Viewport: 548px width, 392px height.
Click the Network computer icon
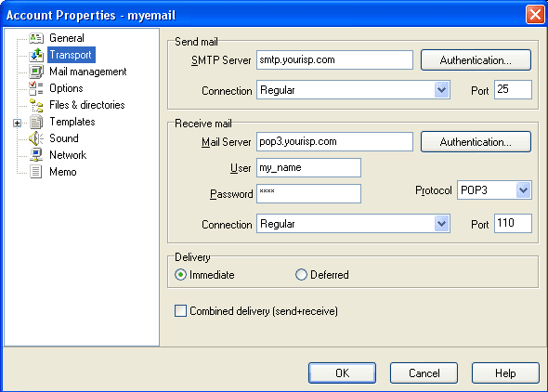coord(36,155)
